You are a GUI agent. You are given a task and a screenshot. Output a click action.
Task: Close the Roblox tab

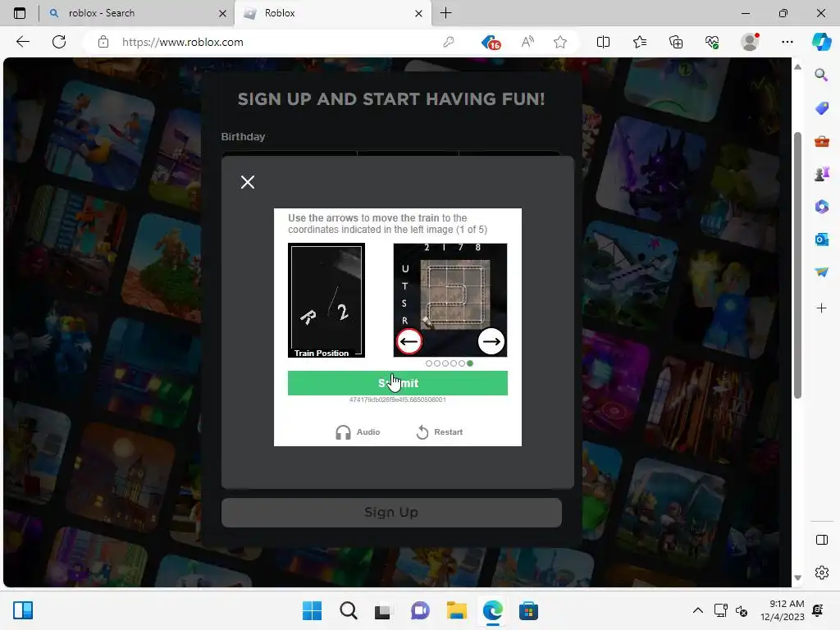[419, 13]
